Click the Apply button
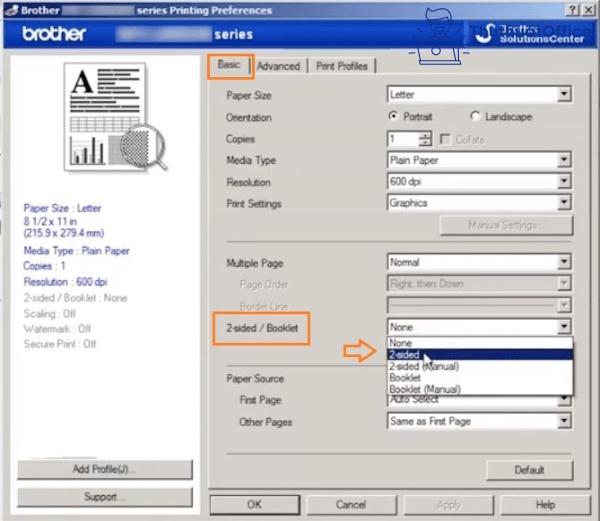 tap(449, 505)
